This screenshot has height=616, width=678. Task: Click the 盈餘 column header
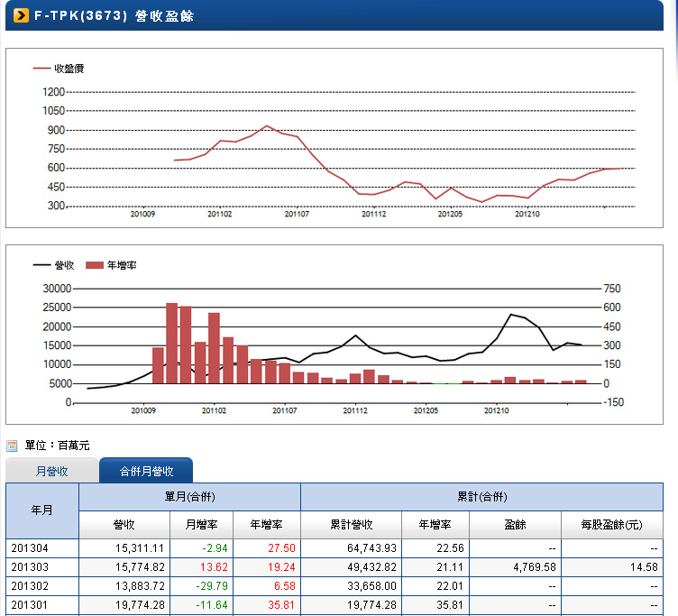pos(515,524)
